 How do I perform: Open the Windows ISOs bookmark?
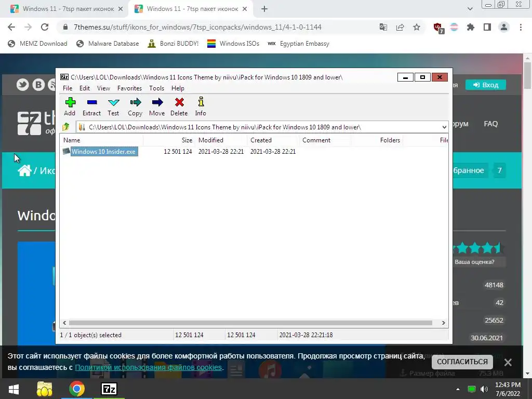click(x=233, y=44)
